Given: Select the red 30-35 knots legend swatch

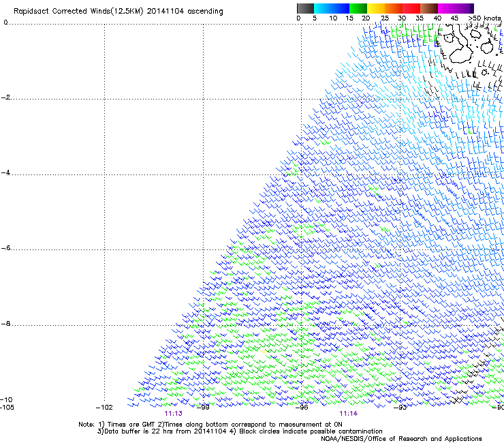Looking at the screenshot, I should click(411, 8).
